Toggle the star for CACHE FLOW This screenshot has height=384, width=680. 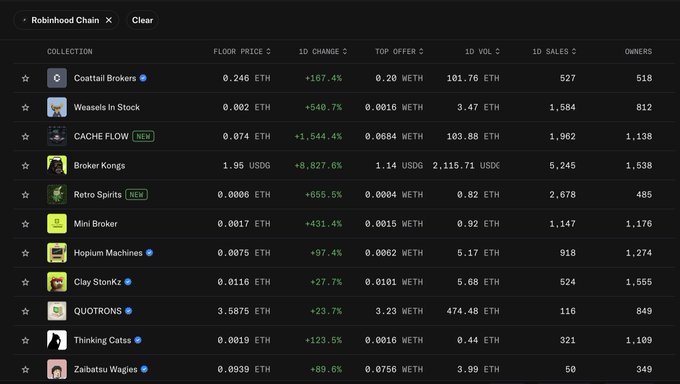[26, 137]
